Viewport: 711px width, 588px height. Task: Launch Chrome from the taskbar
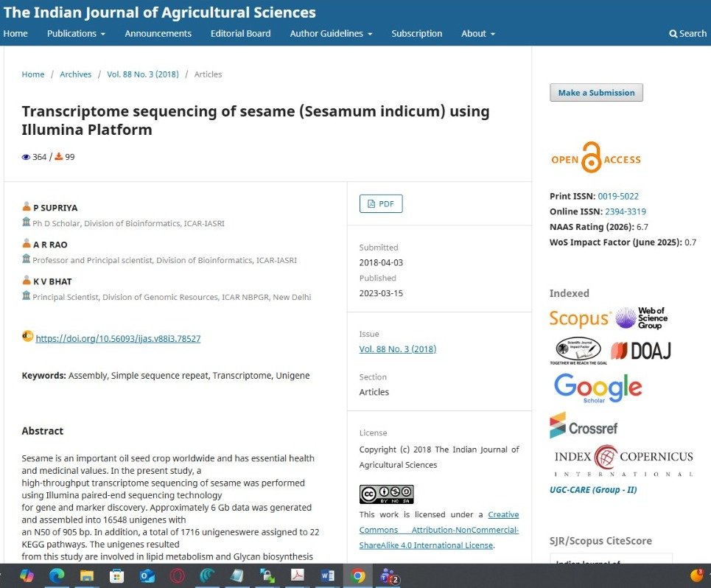click(359, 577)
